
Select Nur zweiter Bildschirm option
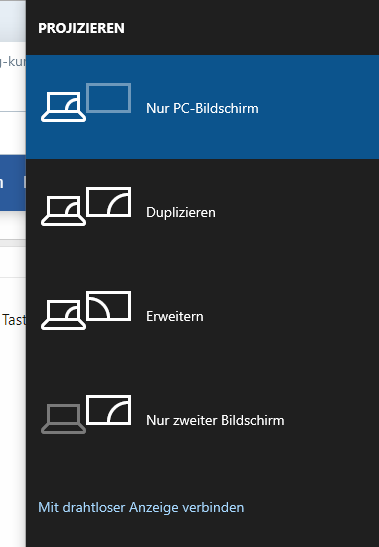[202, 419]
